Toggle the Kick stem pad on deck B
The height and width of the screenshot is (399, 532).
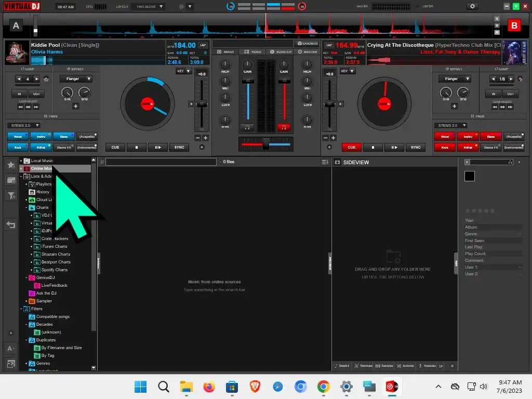click(x=445, y=148)
